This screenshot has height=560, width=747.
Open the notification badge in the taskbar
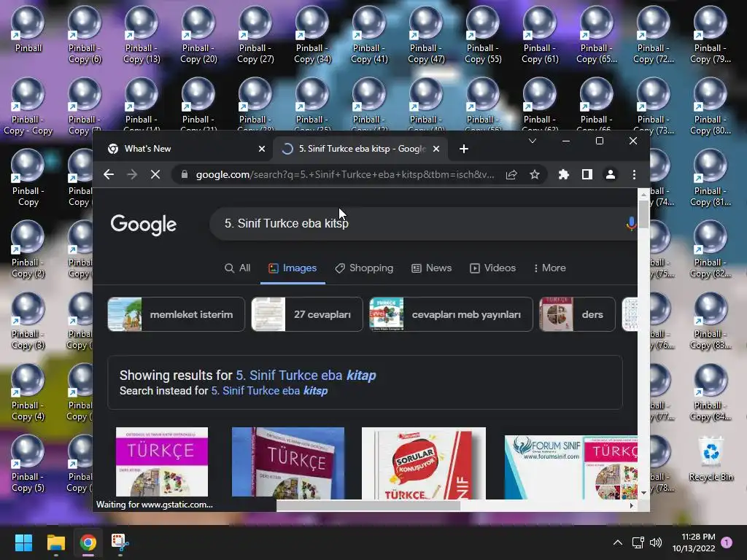pos(727,542)
